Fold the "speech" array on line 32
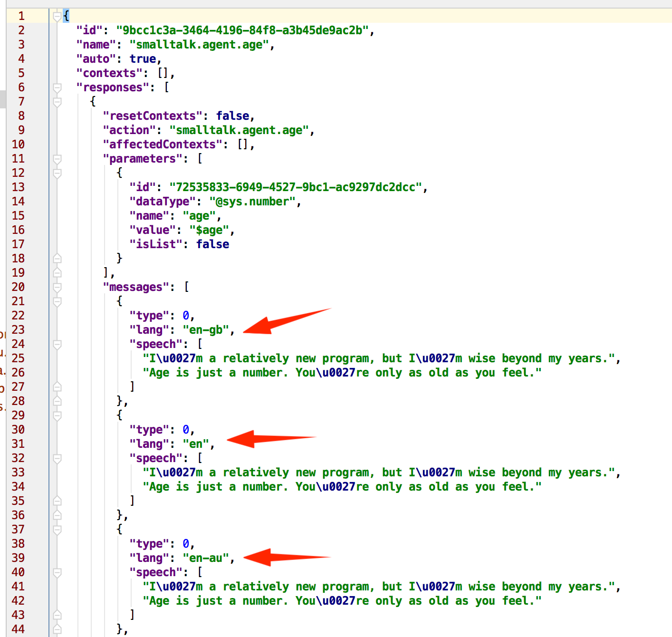672x637 pixels. click(x=57, y=458)
